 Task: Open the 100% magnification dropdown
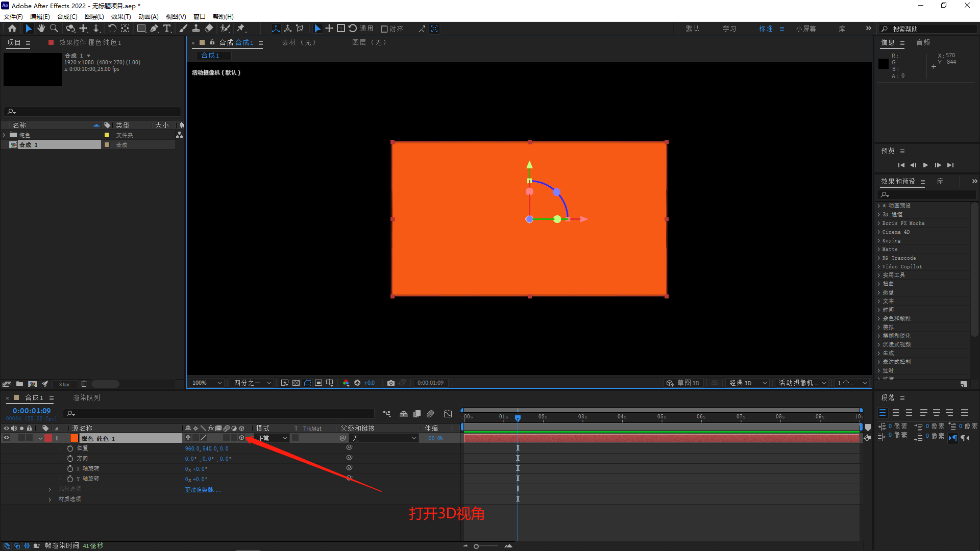pyautogui.click(x=207, y=383)
